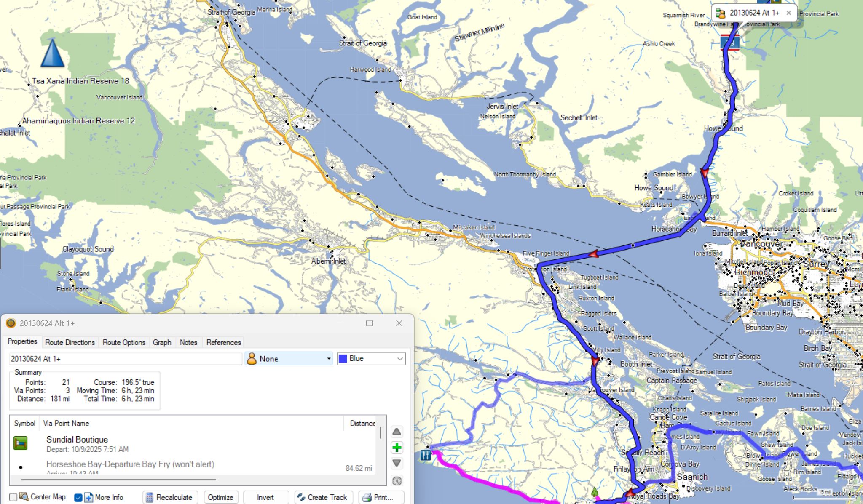Enable the Center Map checkbox
This screenshot has width=863, height=504.
click(13, 497)
